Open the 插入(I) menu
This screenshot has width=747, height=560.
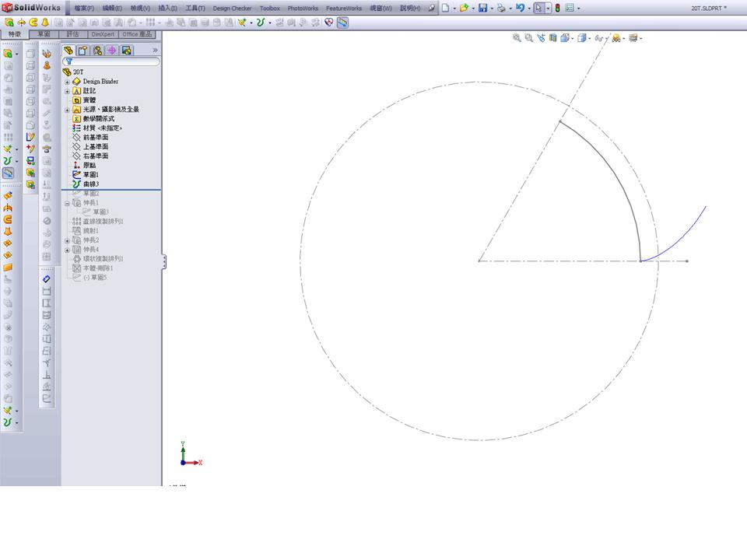tap(167, 8)
